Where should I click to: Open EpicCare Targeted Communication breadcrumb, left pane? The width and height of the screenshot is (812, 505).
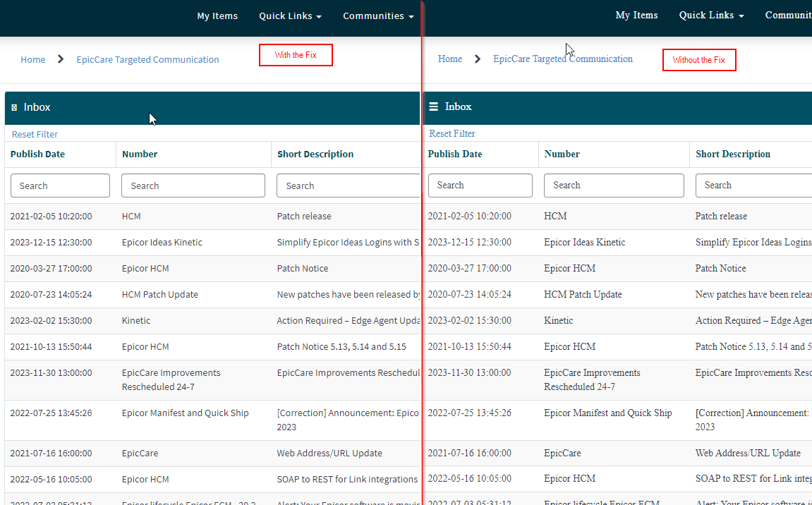(147, 59)
